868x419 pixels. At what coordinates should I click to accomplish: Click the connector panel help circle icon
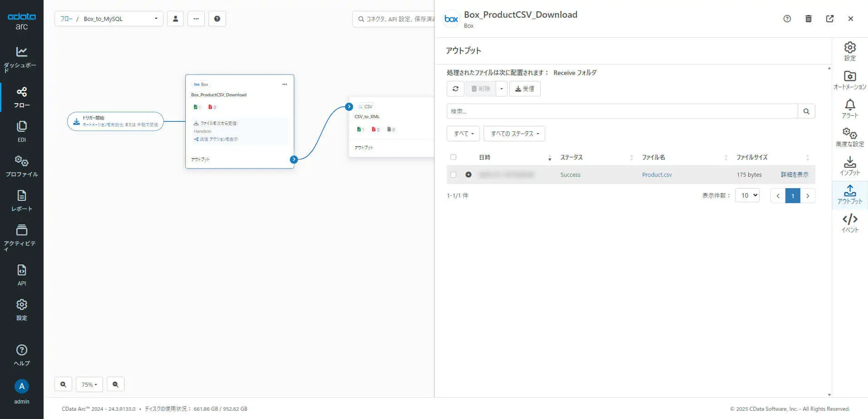[x=787, y=19]
